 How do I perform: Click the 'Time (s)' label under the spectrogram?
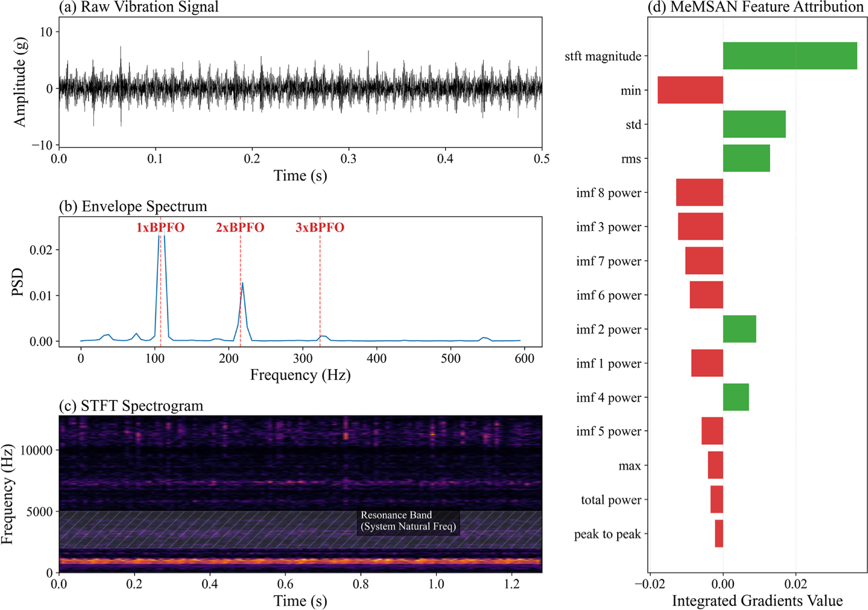tap(300, 601)
